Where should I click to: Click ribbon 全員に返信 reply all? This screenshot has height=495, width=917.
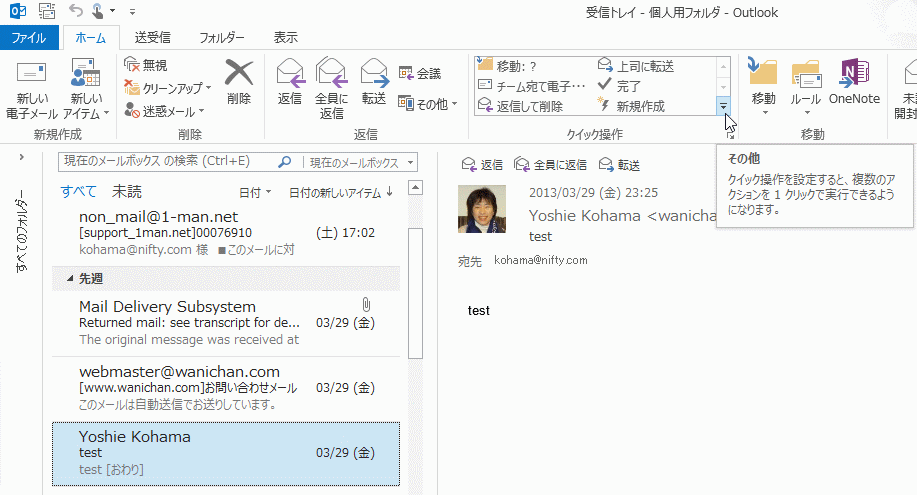pyautogui.click(x=332, y=89)
